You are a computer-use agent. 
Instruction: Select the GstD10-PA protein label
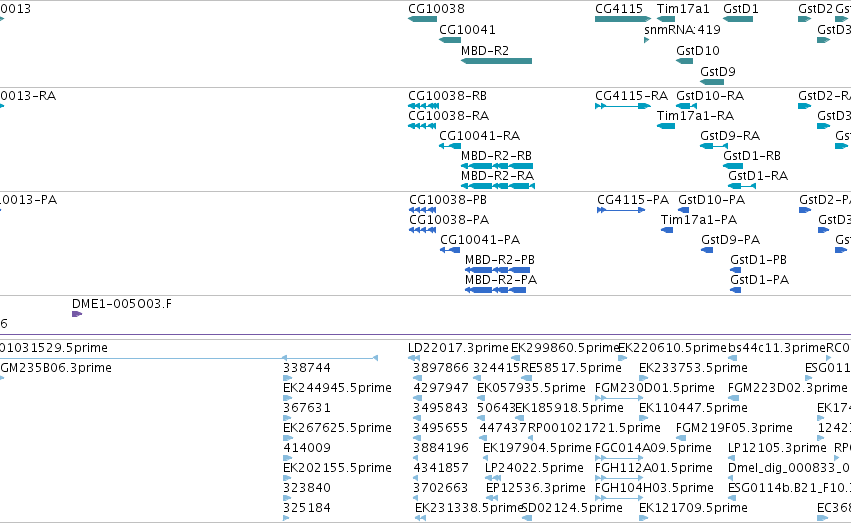(712, 200)
